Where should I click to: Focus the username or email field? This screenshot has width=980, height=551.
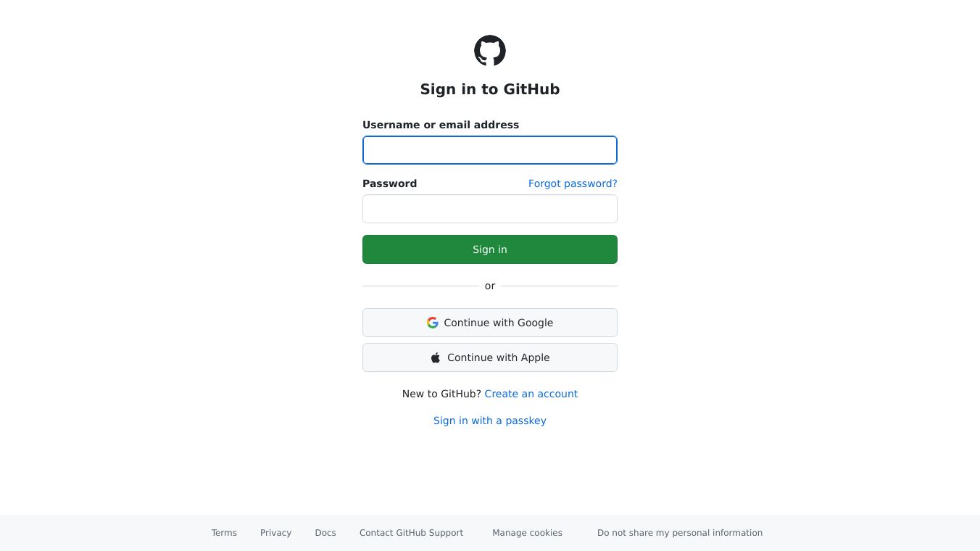click(x=490, y=150)
